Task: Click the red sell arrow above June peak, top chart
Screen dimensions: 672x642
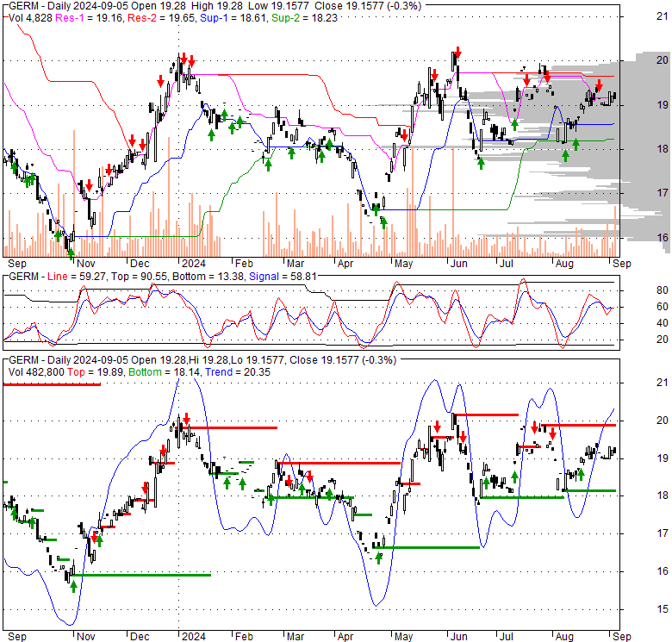Action: coord(457,53)
